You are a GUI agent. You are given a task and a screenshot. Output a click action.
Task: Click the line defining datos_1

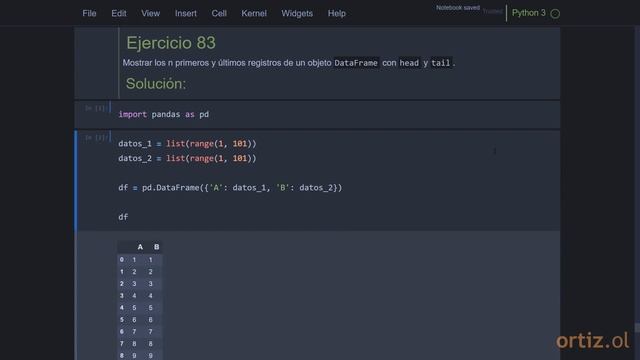(x=187, y=144)
